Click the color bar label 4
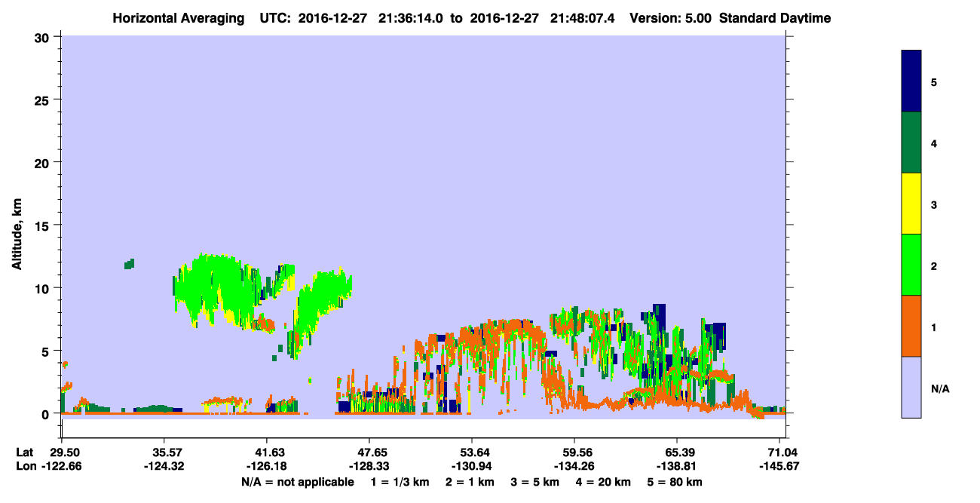 pos(934,143)
